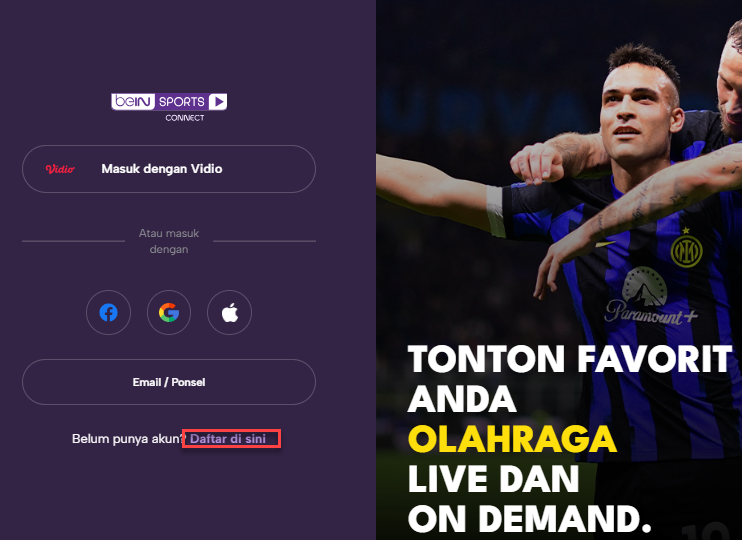Click the red Vidio logo
Image resolution: width=742 pixels, height=540 pixels.
[60, 169]
